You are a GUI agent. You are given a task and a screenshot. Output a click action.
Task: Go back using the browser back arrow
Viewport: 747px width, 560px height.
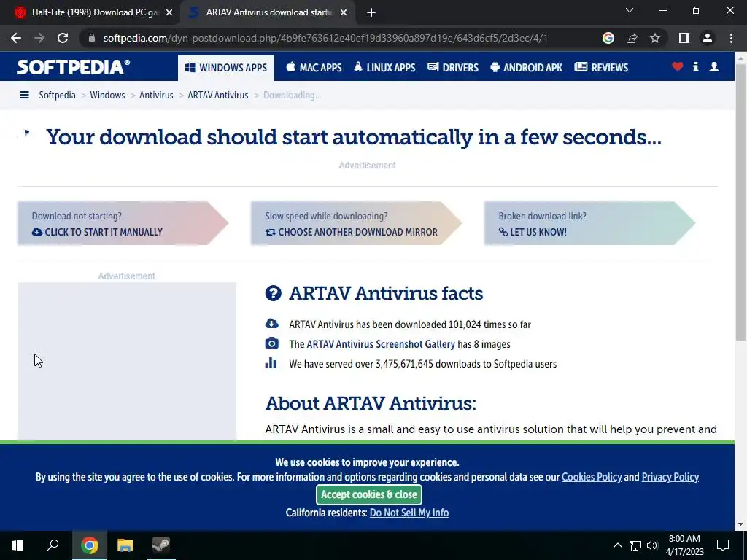tap(16, 38)
